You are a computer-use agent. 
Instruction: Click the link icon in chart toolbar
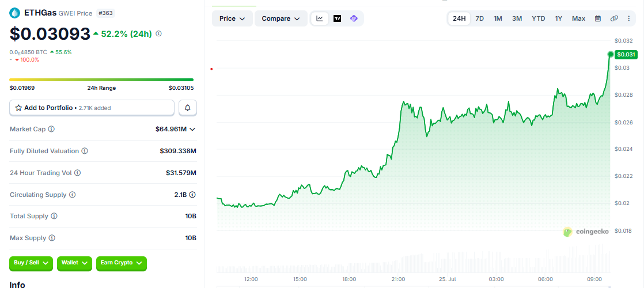pos(614,18)
